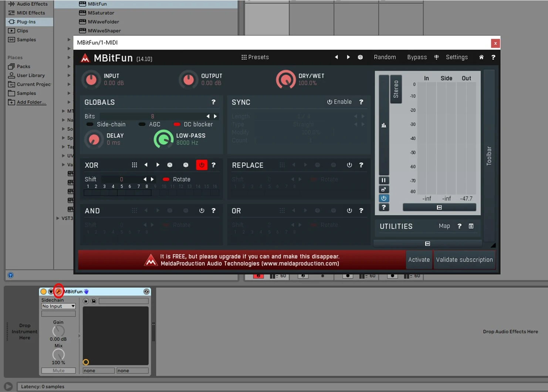The width and height of the screenshot is (548, 392).
Task: Open REPLACE section help
Action: click(361, 165)
